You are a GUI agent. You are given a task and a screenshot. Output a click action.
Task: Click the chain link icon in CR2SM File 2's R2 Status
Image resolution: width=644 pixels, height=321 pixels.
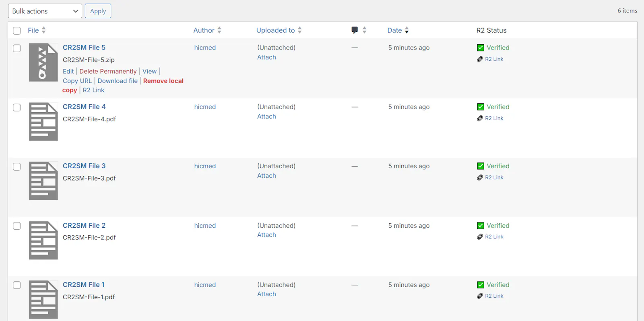point(480,237)
